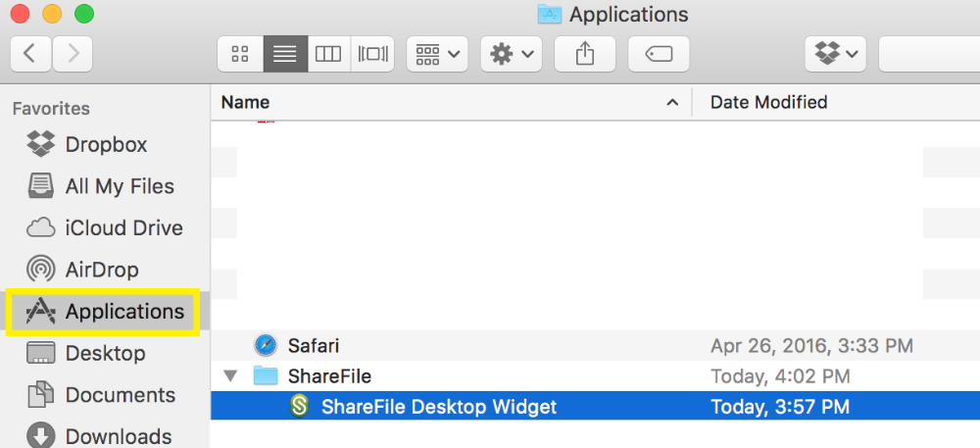
Task: Switch to icon view
Action: (240, 54)
